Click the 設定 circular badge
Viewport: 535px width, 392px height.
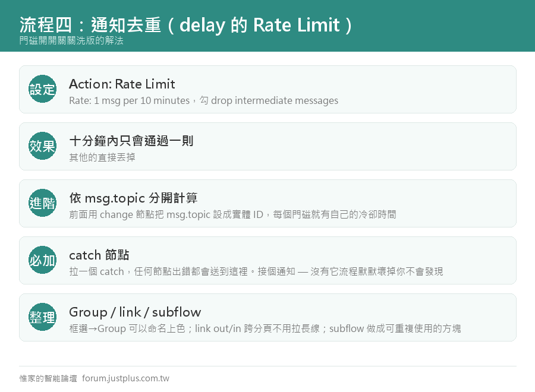tap(42, 89)
